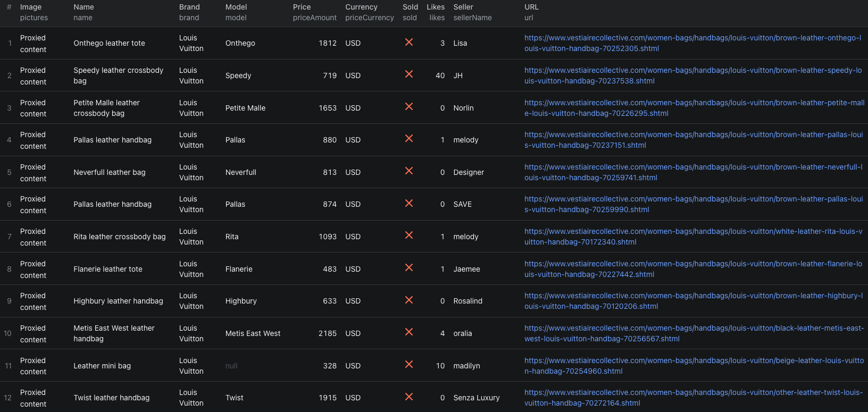Click seller name 'madilyn'
Screen dimensions: 868x412
pyautogui.click(x=466, y=366)
